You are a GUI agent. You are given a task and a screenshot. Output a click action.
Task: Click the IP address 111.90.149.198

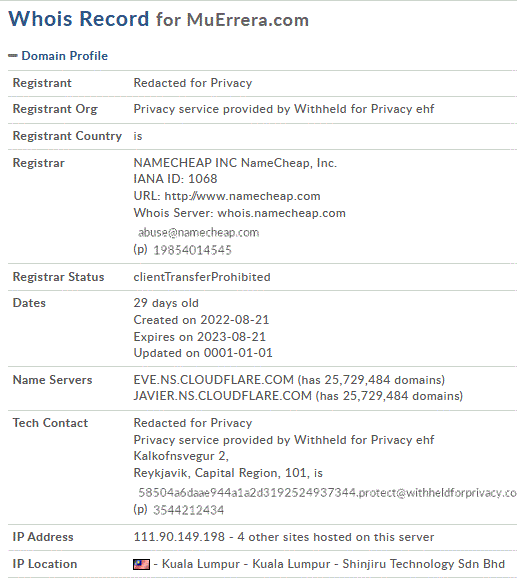[x=179, y=537]
